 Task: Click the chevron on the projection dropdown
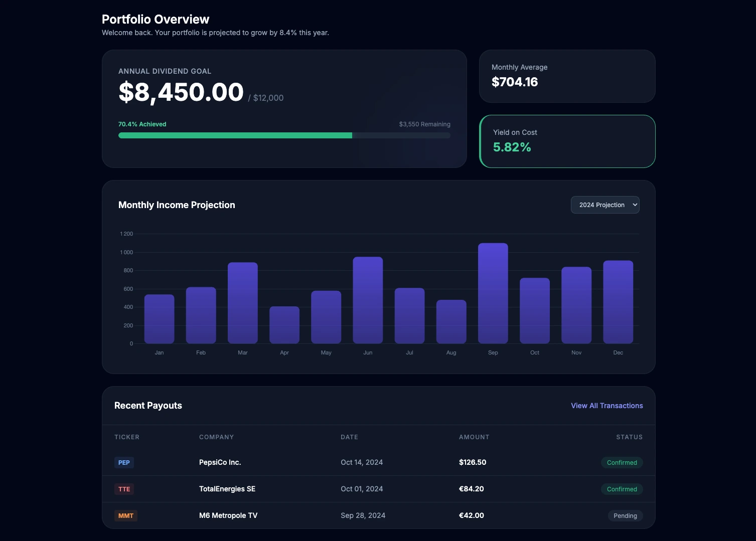(633, 205)
